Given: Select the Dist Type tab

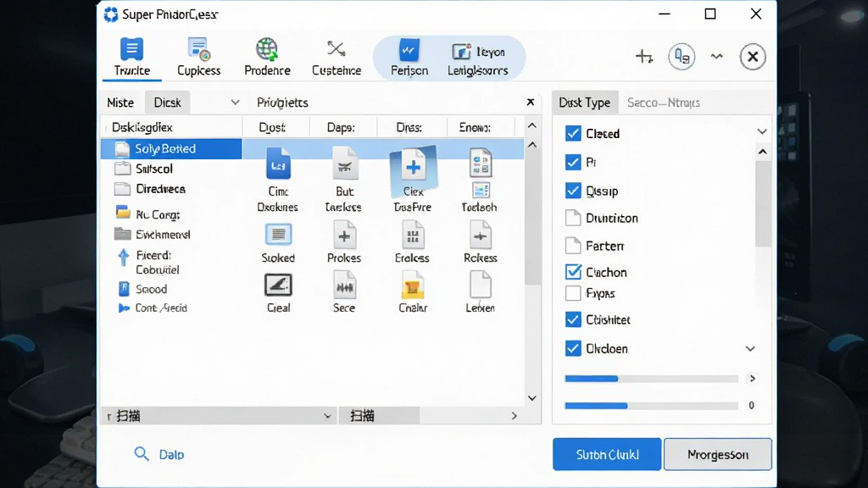Looking at the screenshot, I should pyautogui.click(x=585, y=103).
